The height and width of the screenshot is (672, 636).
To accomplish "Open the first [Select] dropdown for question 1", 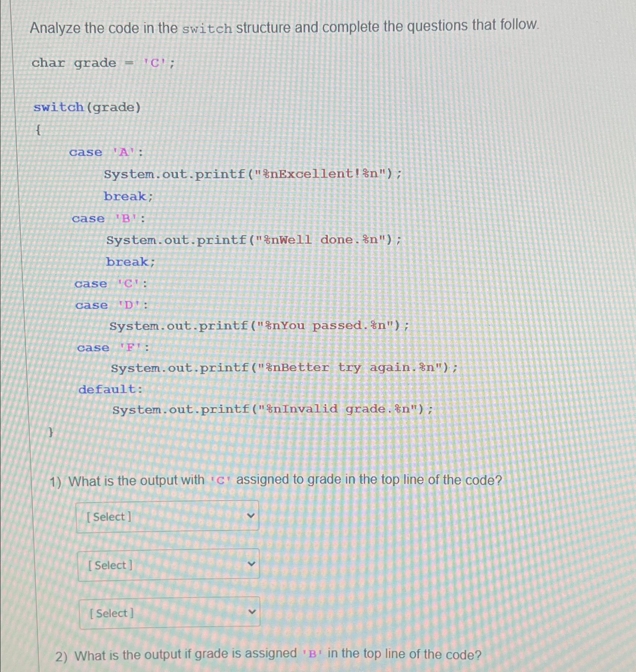I will tap(167, 516).
